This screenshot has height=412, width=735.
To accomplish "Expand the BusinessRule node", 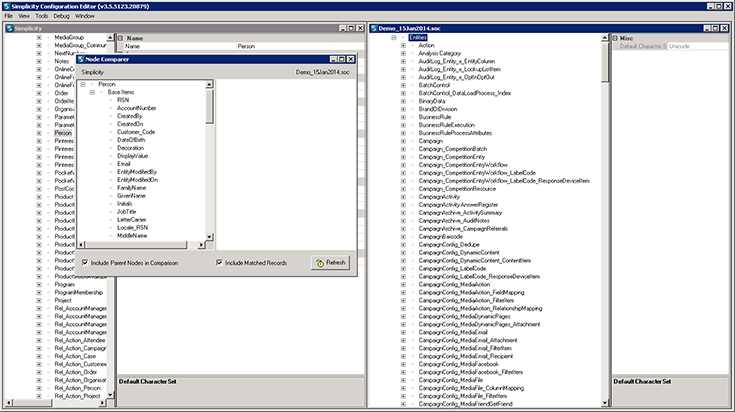I will pyautogui.click(x=403, y=117).
